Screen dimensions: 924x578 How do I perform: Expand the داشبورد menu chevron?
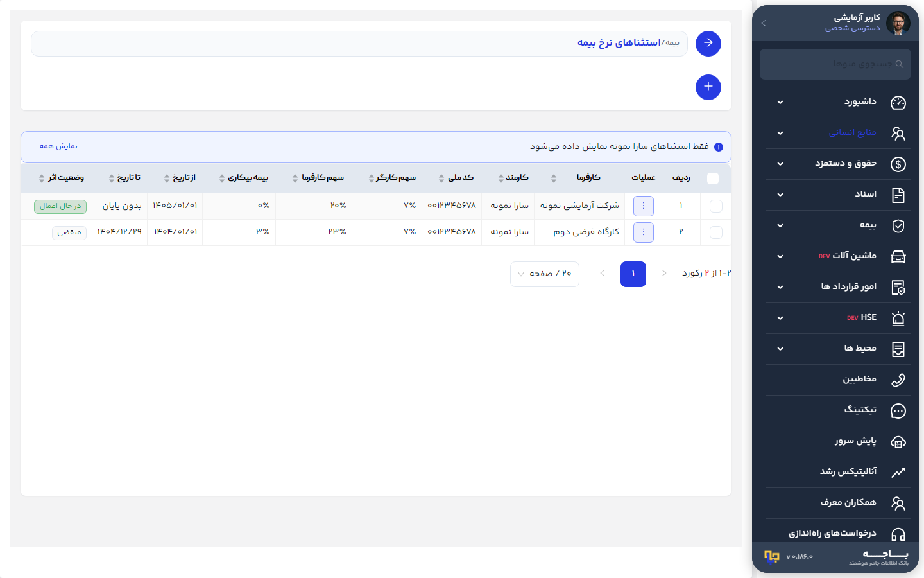[x=780, y=103]
